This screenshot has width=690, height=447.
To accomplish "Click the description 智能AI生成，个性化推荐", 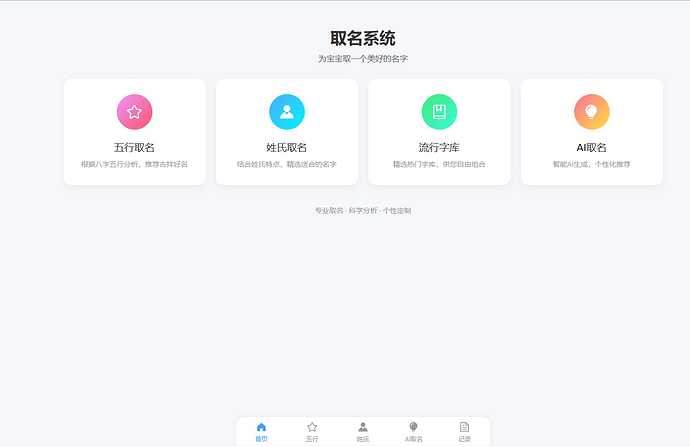I will point(592,164).
